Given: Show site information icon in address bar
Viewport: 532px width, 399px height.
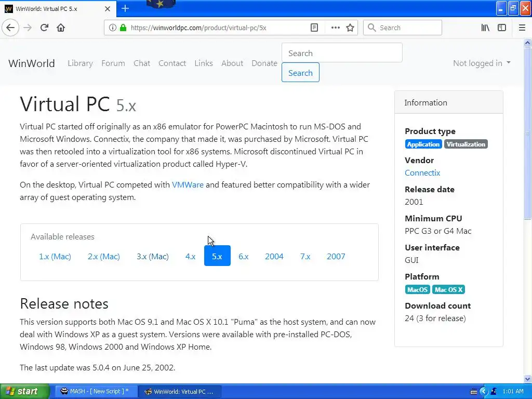Looking at the screenshot, I should point(112,28).
